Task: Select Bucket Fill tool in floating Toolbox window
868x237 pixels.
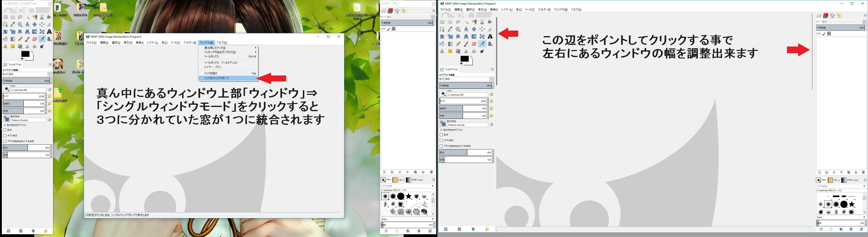Action: pyautogui.click(x=5, y=39)
